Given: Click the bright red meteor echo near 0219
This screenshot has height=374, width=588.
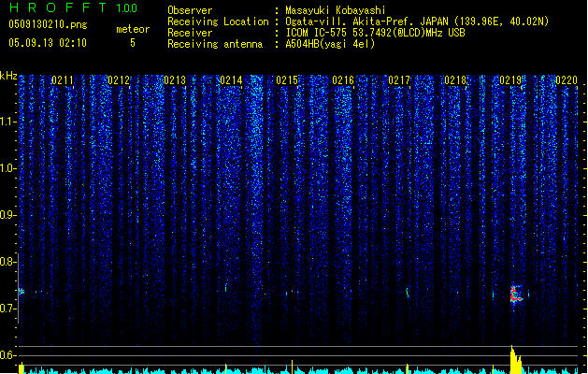Looking at the screenshot, I should pyautogui.click(x=516, y=295).
